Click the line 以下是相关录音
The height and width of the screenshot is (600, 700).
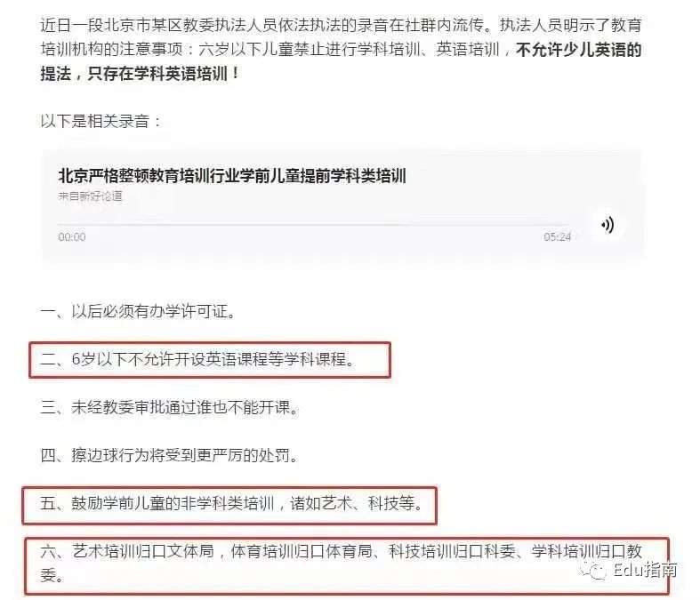click(x=101, y=122)
